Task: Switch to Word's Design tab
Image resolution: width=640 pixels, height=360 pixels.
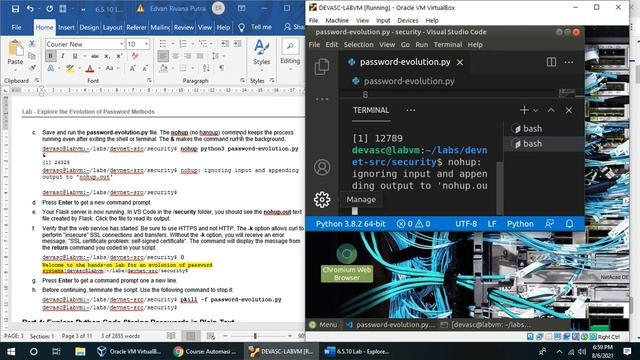Action: tap(89, 27)
